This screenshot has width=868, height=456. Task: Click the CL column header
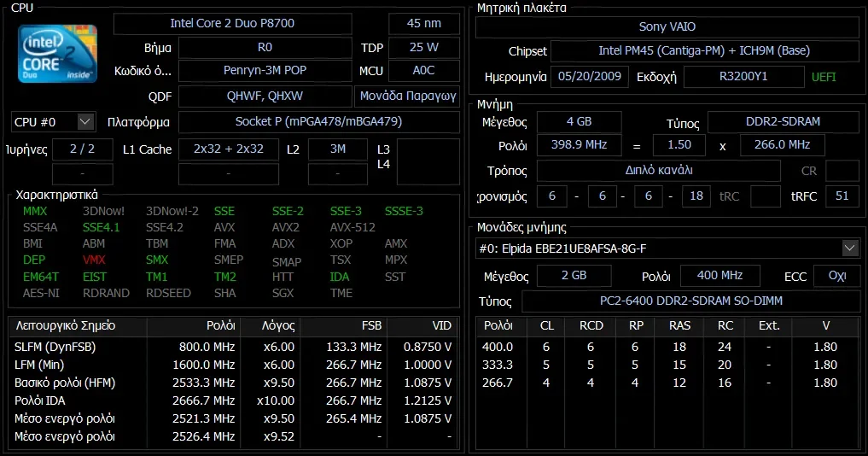click(547, 326)
